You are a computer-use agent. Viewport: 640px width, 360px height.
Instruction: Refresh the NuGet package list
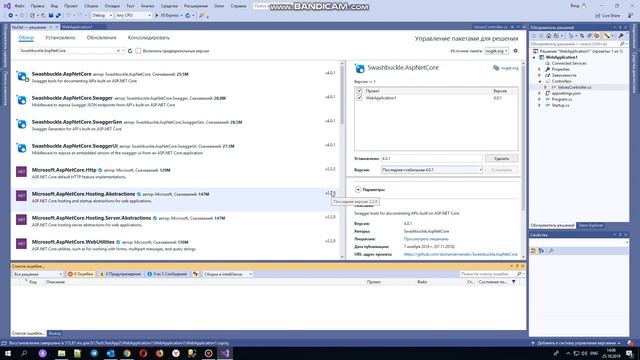pos(130,51)
